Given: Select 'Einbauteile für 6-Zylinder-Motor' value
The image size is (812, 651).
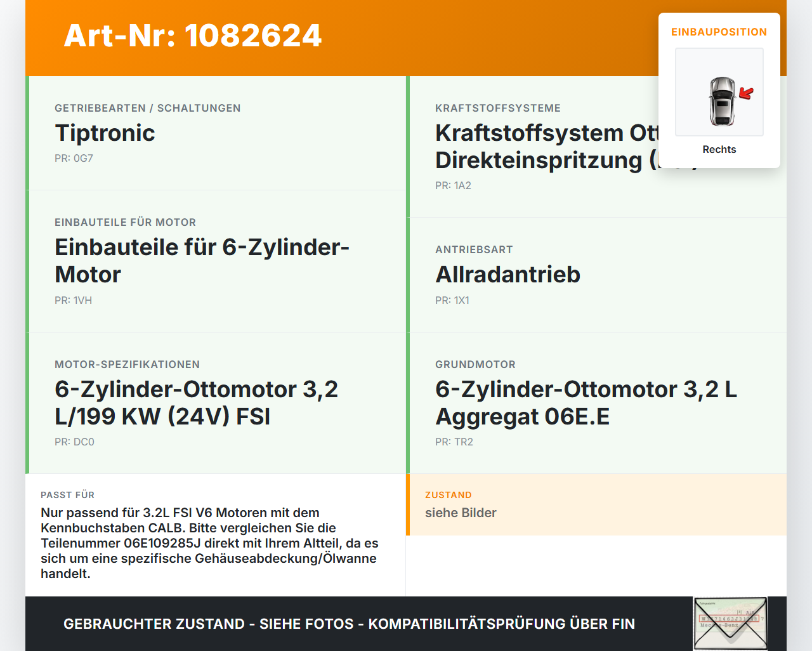Looking at the screenshot, I should tap(202, 261).
